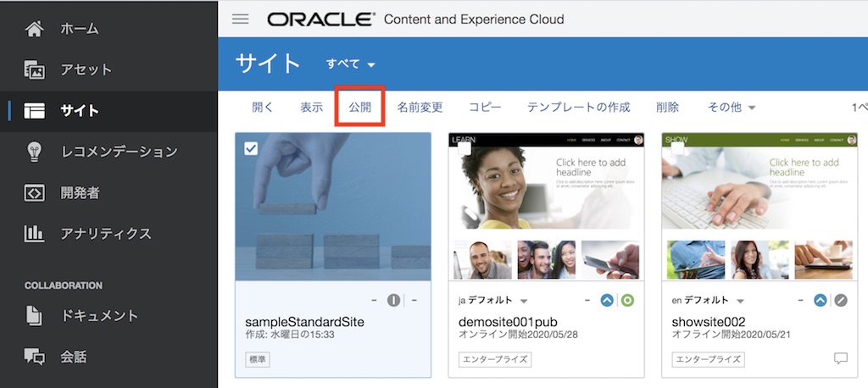This screenshot has height=388, width=868.
Task: Click the アナリティクス bar chart icon
Action: click(x=34, y=233)
